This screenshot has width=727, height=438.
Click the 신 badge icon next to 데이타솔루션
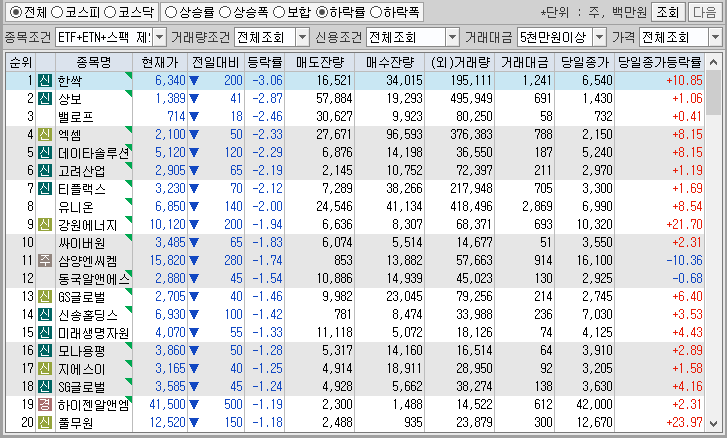(x=45, y=152)
